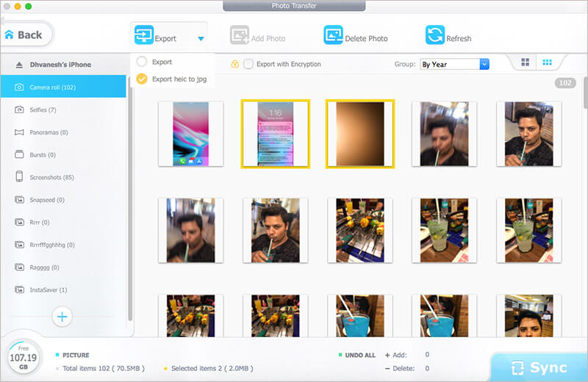Select the top-right man sipping drink photo
This screenshot has height=382, width=588.
(x=528, y=134)
